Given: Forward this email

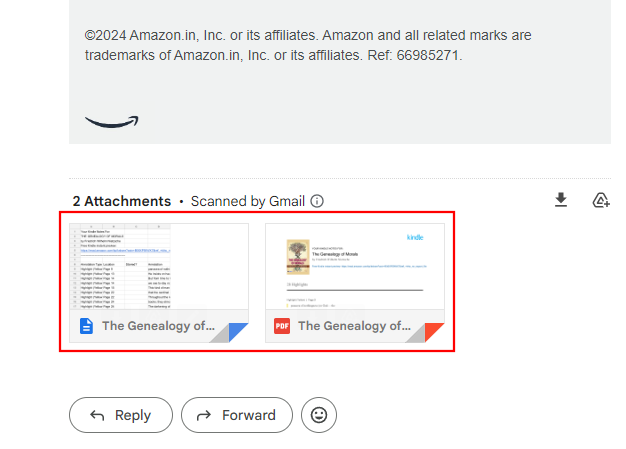Looking at the screenshot, I should tap(236, 415).
